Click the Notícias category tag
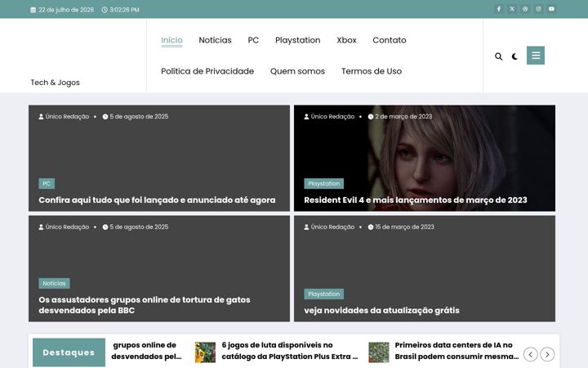The image size is (588, 368). [x=54, y=284]
